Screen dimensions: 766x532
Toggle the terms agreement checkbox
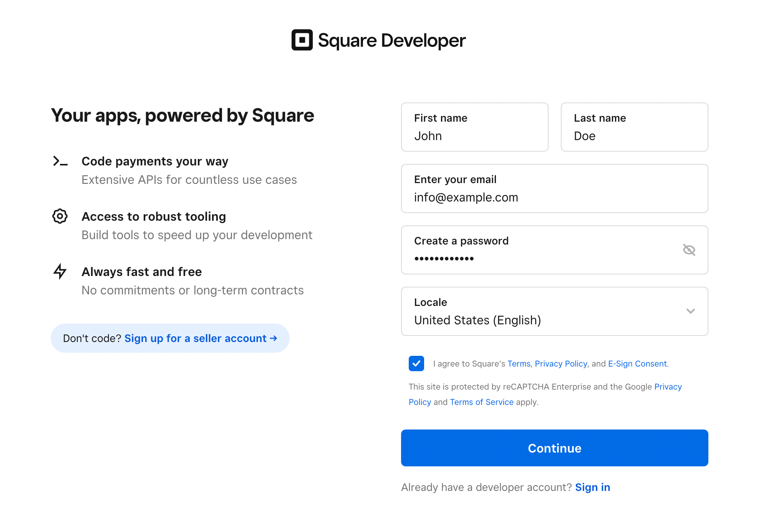click(x=417, y=363)
